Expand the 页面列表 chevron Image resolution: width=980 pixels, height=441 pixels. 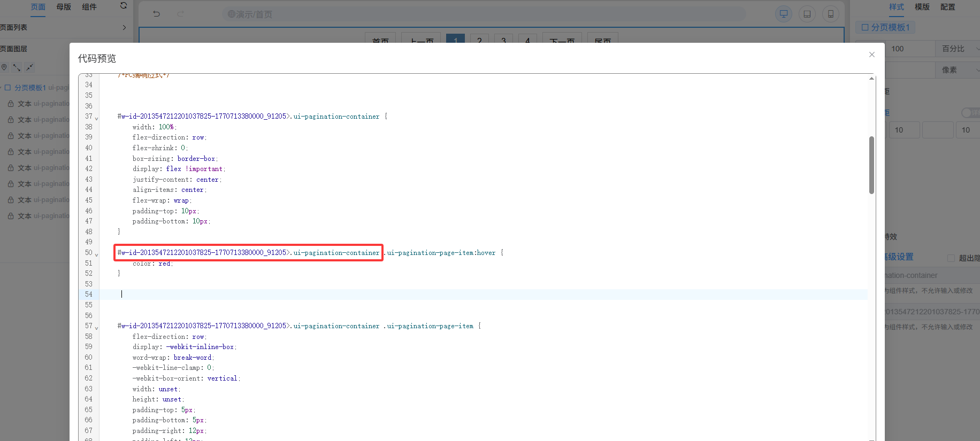coord(124,27)
